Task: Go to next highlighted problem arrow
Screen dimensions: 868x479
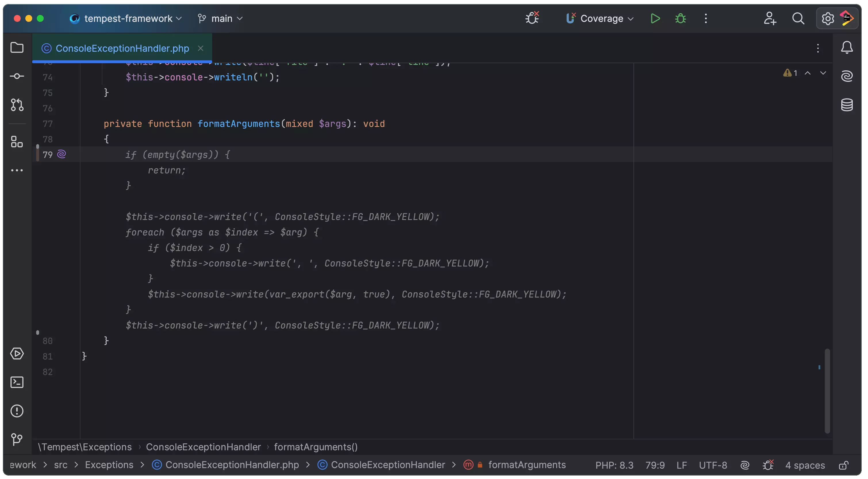Action: point(823,73)
